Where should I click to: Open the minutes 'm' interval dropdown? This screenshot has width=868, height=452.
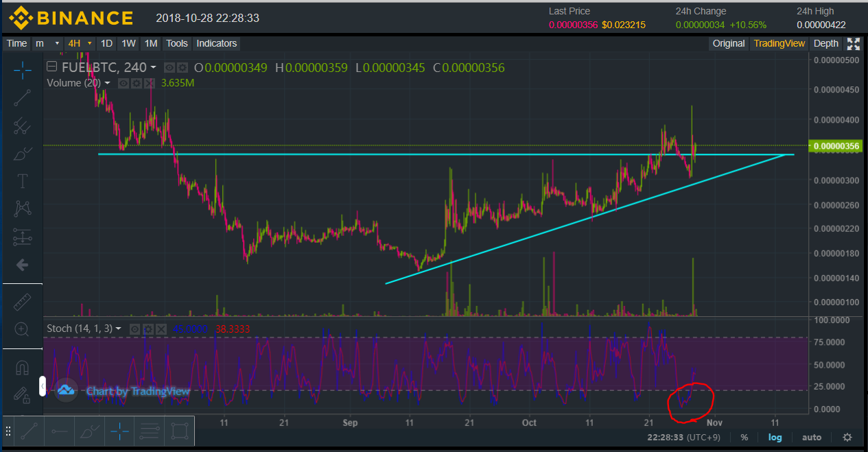tap(47, 43)
